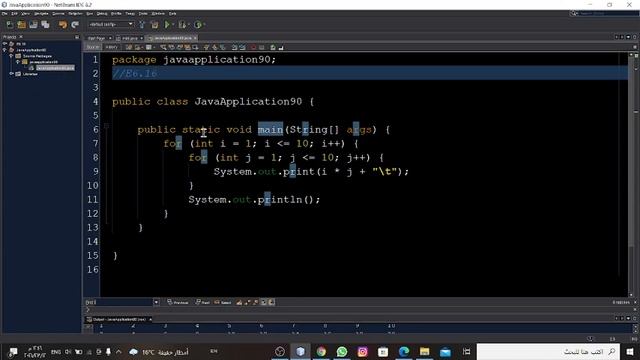Select JavaApplication90.java file in Projects tree
The image size is (640, 360).
(x=55, y=68)
